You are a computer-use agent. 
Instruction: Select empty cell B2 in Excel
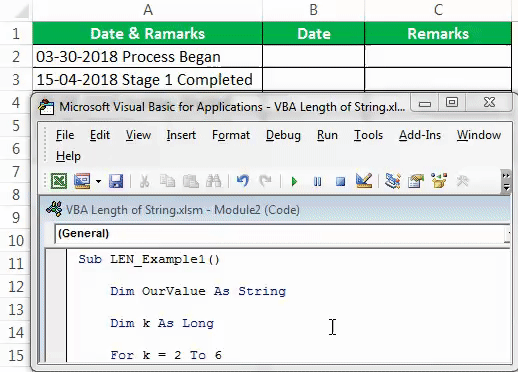tap(314, 56)
